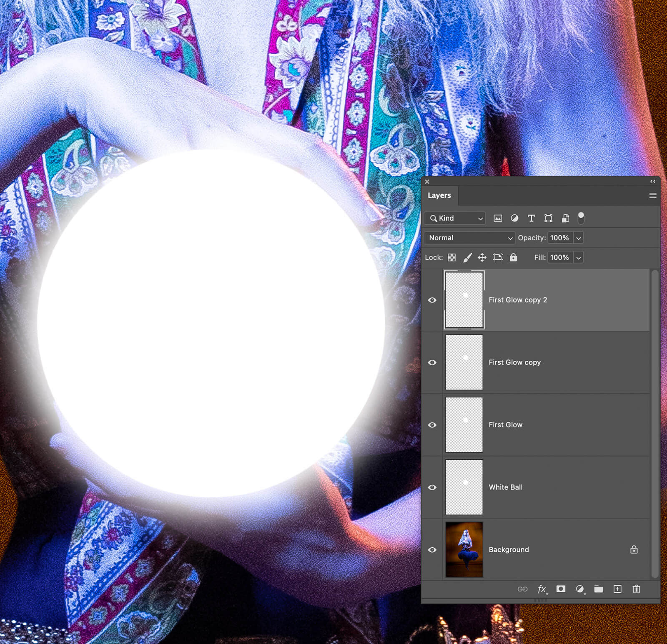Add a layer mask
The image size is (667, 644).
[x=561, y=589]
